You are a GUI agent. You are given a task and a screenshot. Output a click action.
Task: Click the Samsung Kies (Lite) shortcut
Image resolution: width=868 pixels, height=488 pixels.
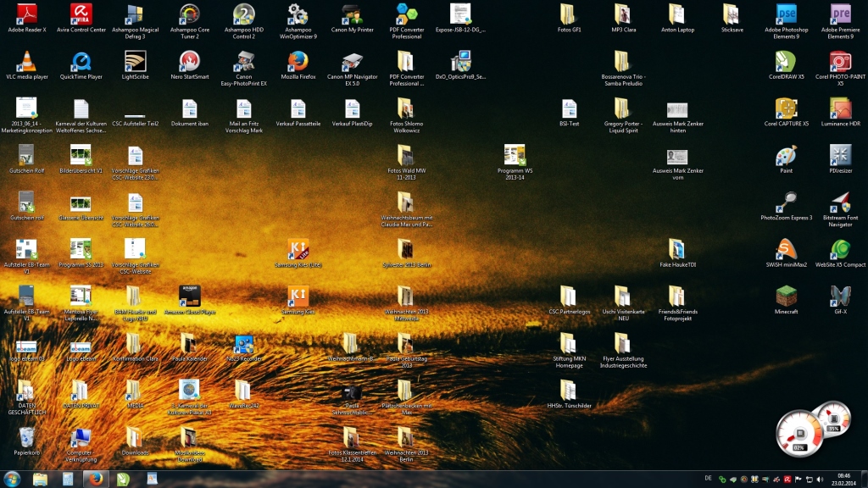coord(298,249)
